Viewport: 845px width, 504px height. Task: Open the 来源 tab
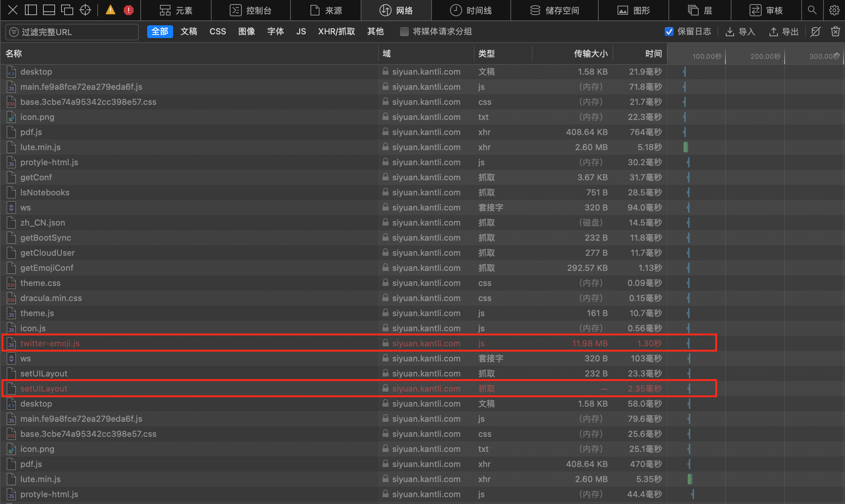(326, 10)
